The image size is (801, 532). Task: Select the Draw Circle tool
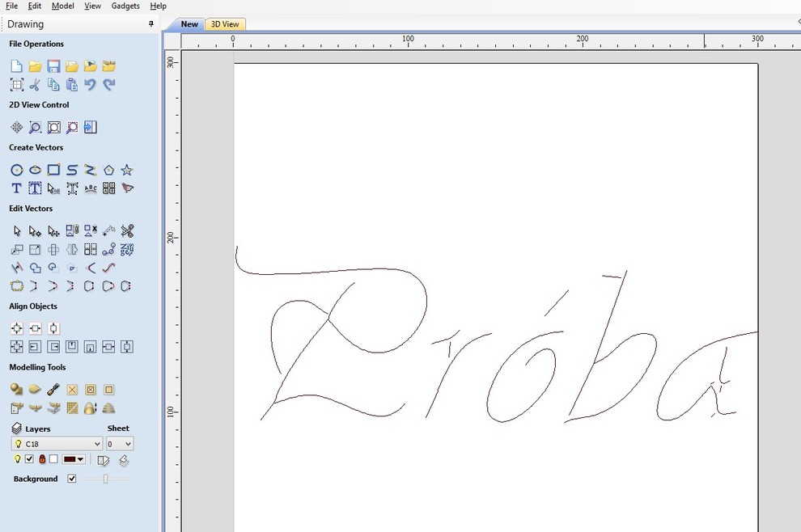point(16,170)
